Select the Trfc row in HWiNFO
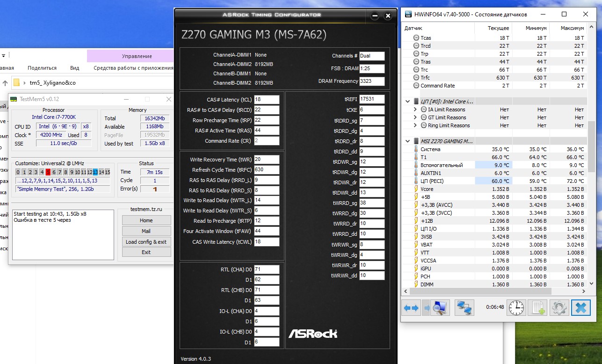Image resolution: width=602 pixels, height=364 pixels. (494, 78)
